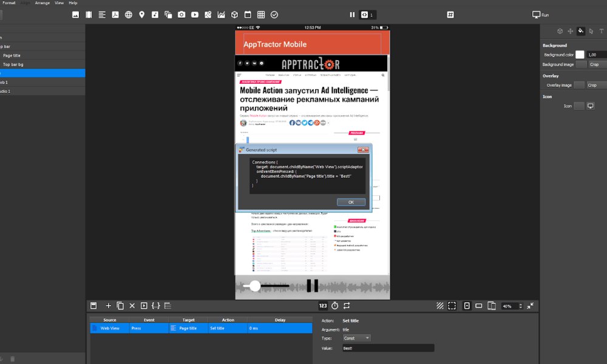Move the audio player slider knob
This screenshot has height=364, width=607.
(255, 286)
